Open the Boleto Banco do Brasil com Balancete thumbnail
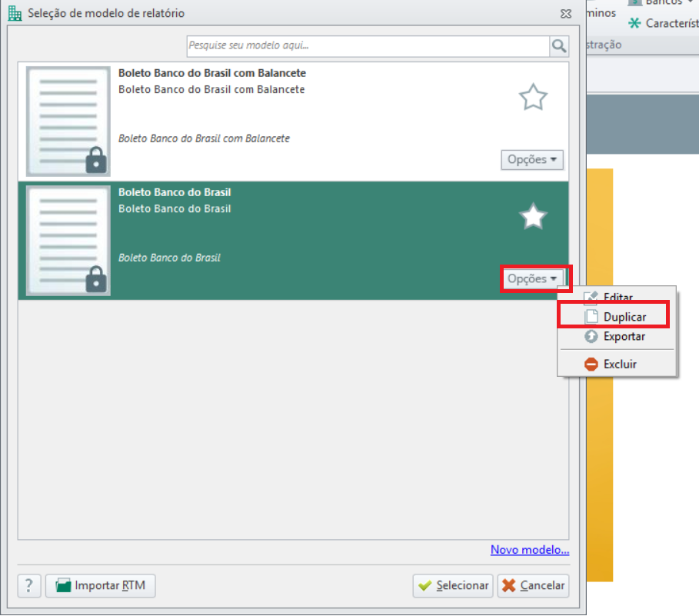Viewport: 699px width, 616px height. [68, 122]
